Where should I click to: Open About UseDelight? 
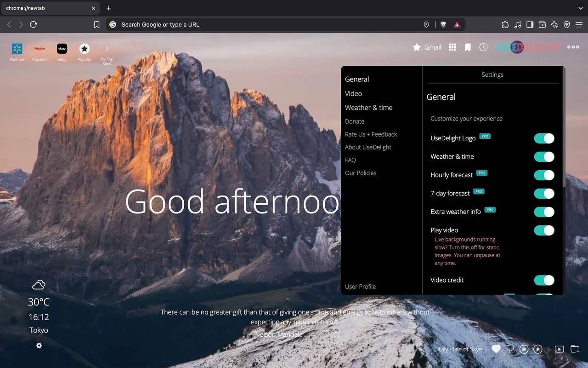(368, 147)
